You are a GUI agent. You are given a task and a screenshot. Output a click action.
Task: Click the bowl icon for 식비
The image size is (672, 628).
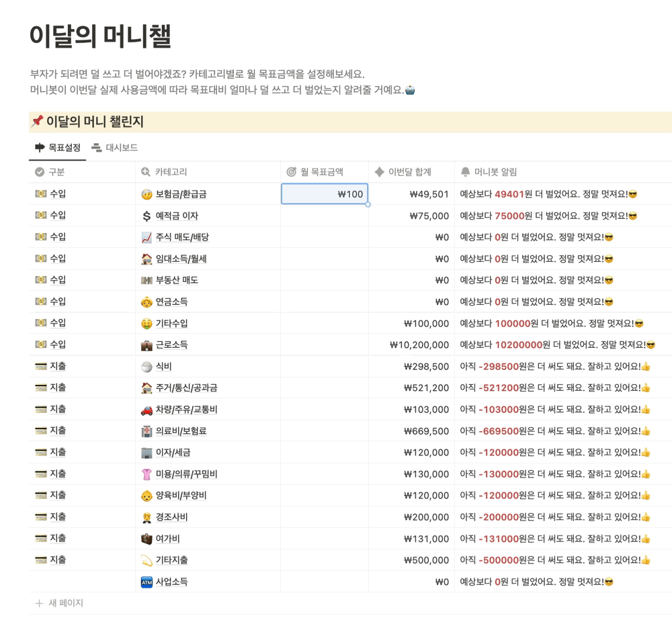coord(146,367)
